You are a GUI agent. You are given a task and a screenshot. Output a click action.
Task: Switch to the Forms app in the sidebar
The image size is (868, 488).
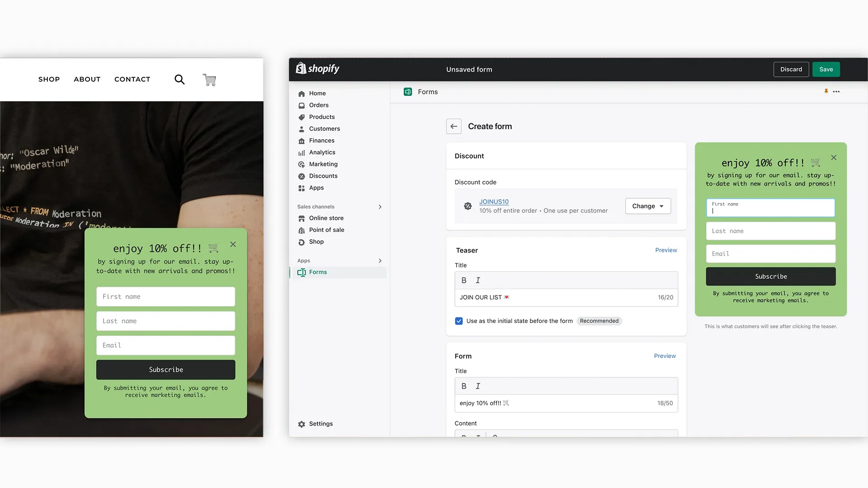point(318,272)
